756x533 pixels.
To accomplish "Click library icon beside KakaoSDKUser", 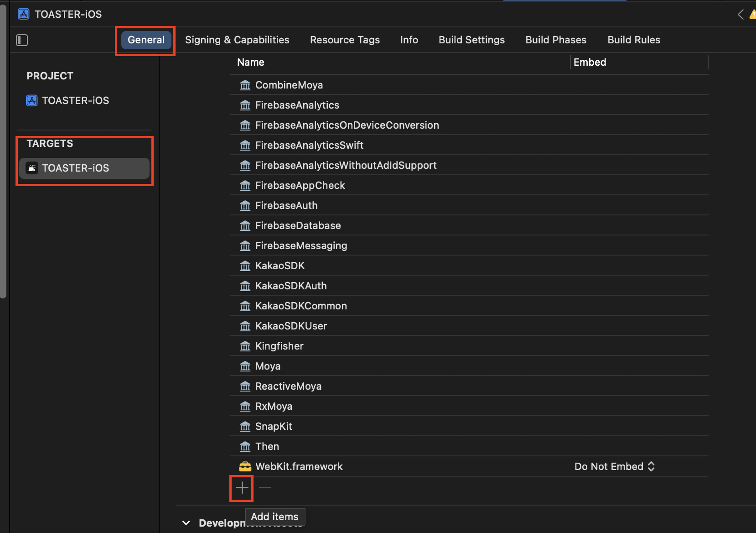I will (245, 326).
